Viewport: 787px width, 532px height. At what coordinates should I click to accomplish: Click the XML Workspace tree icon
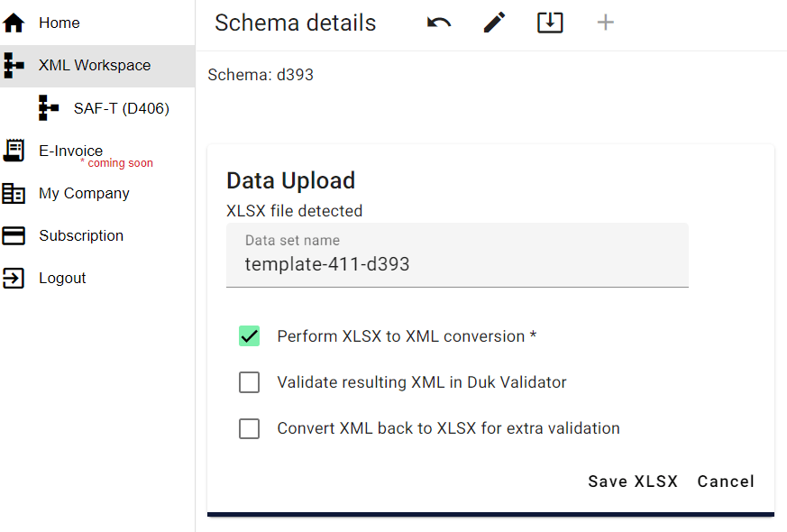14,65
